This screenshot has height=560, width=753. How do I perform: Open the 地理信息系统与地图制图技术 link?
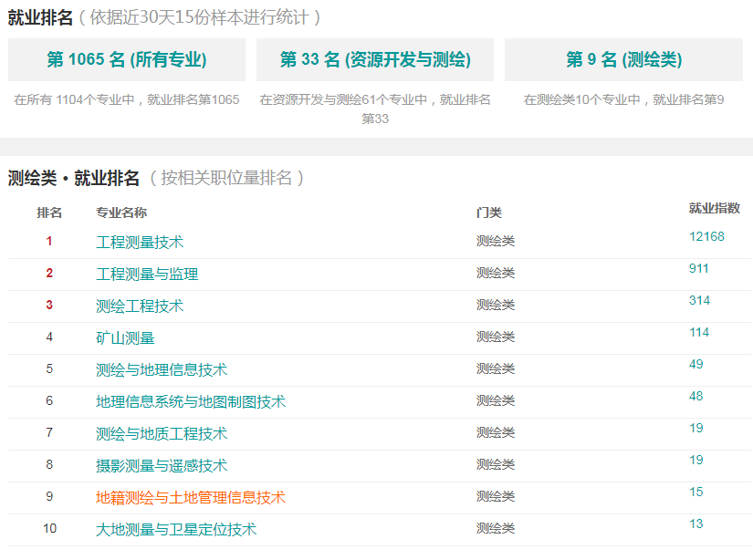[191, 401]
